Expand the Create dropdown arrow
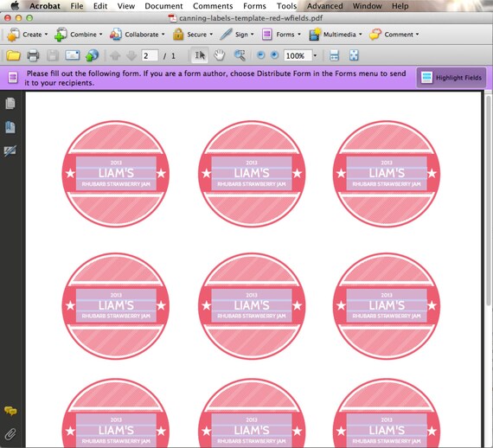The height and width of the screenshot is (448, 493). [46, 35]
